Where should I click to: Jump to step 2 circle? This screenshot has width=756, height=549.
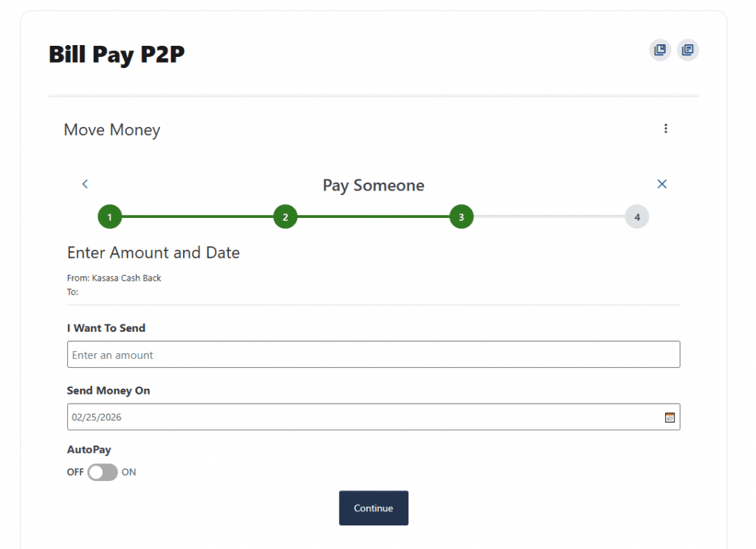coord(285,217)
